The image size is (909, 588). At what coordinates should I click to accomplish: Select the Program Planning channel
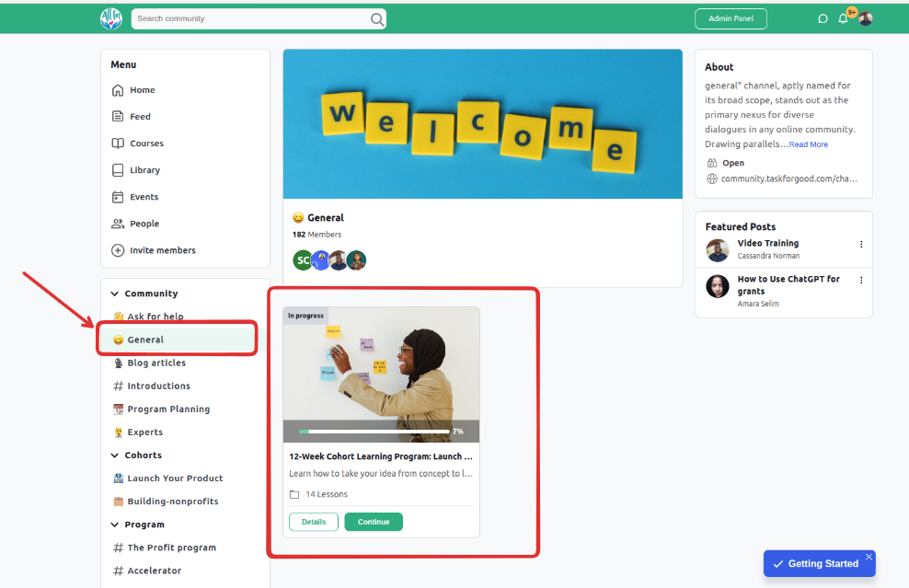pyautogui.click(x=168, y=409)
